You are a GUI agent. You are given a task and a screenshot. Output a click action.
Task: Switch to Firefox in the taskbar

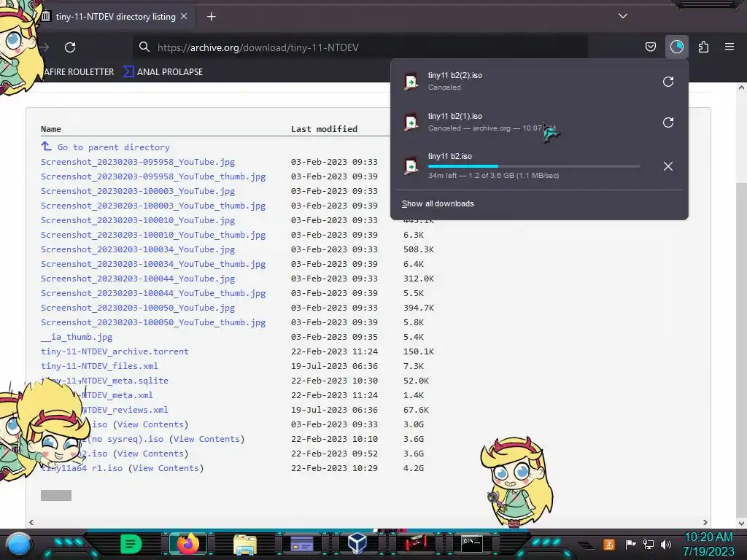coord(187,544)
